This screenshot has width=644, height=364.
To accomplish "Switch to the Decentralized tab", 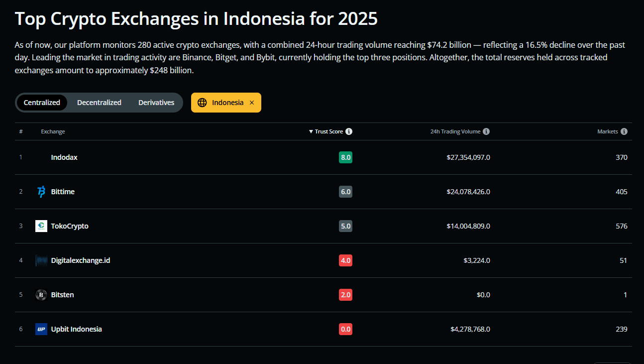I will coord(99,102).
